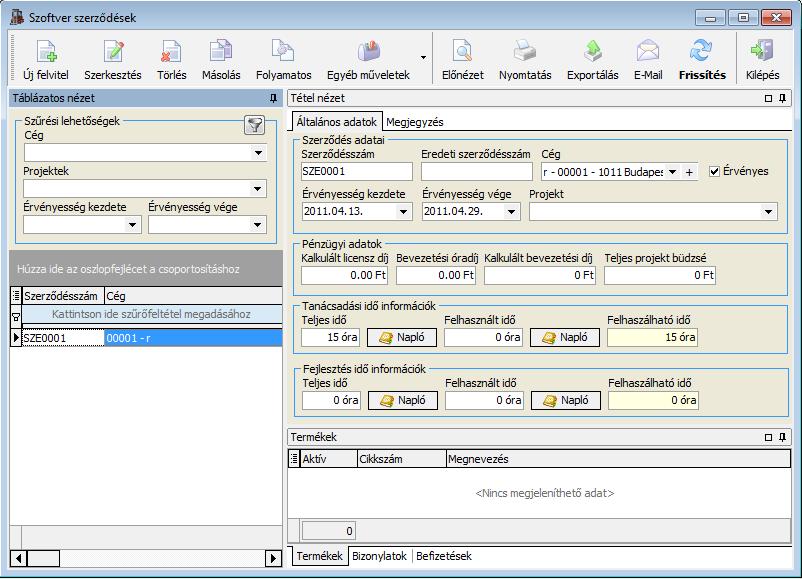Viewport: 802px width, 579px height.
Task: Open filter Érvényesség kezdete date dropdown
Action: [x=133, y=225]
